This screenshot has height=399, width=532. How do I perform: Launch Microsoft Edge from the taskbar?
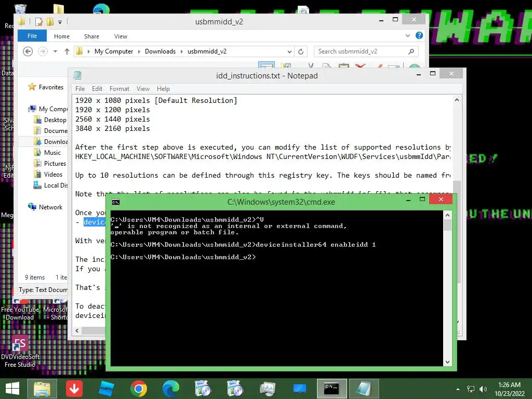tap(170, 389)
